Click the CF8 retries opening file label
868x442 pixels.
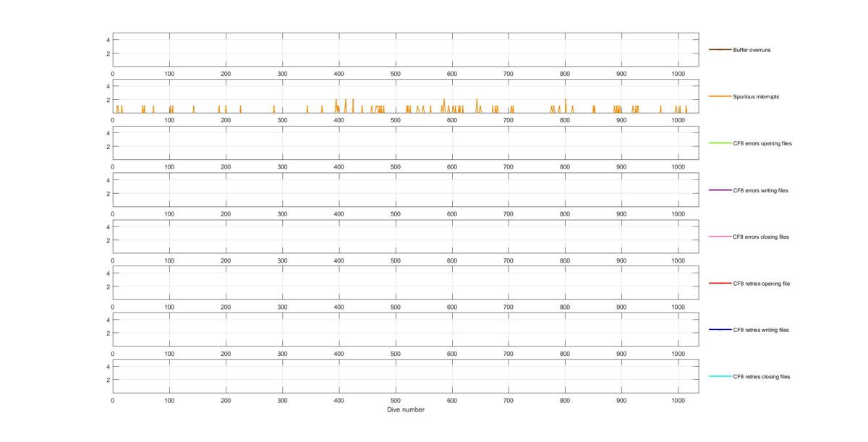coord(761,284)
